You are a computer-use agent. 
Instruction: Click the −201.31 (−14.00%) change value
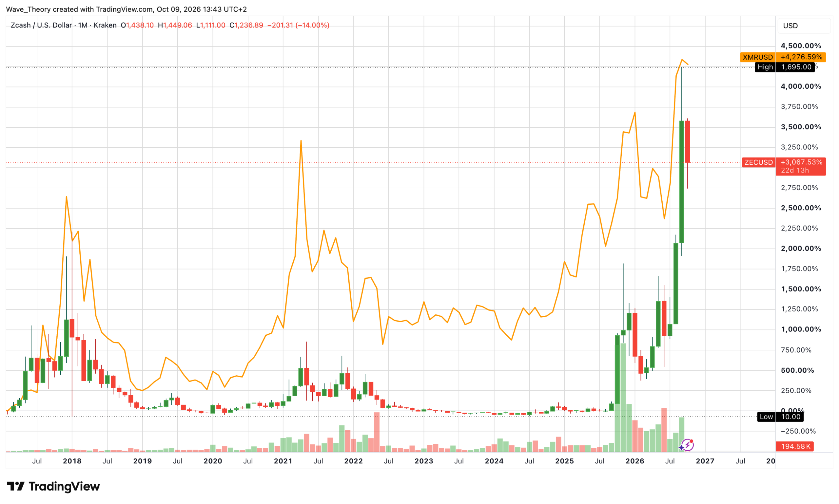click(298, 25)
